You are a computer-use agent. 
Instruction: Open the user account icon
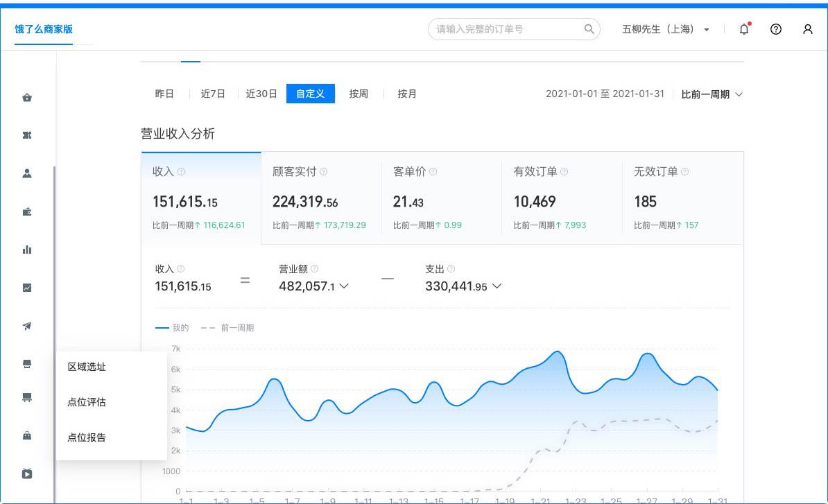807,29
